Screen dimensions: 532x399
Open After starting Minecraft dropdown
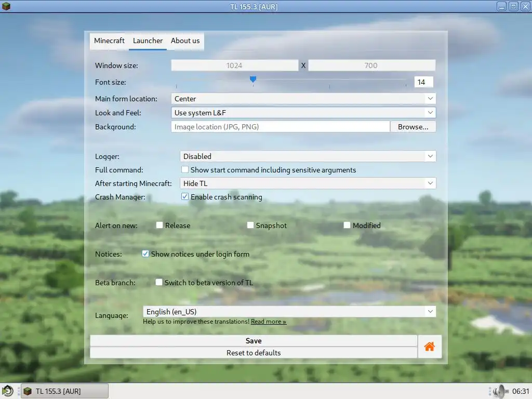[308, 183]
